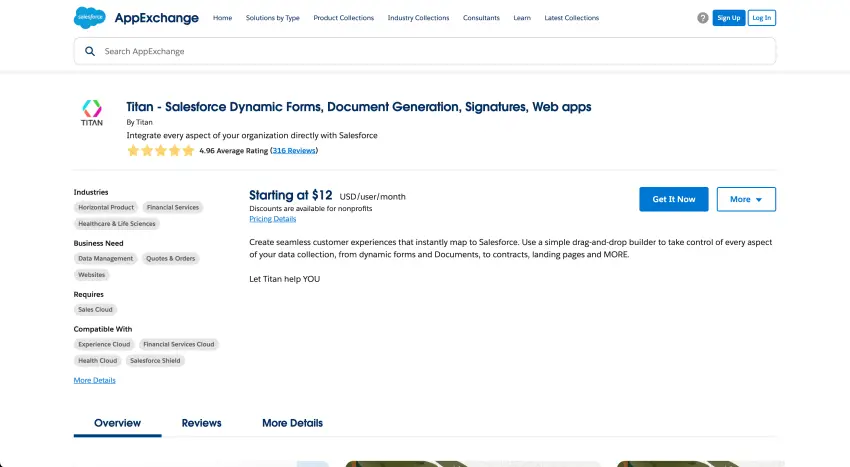The image size is (850, 467).
Task: Expand the More dropdown button
Action: coord(746,199)
